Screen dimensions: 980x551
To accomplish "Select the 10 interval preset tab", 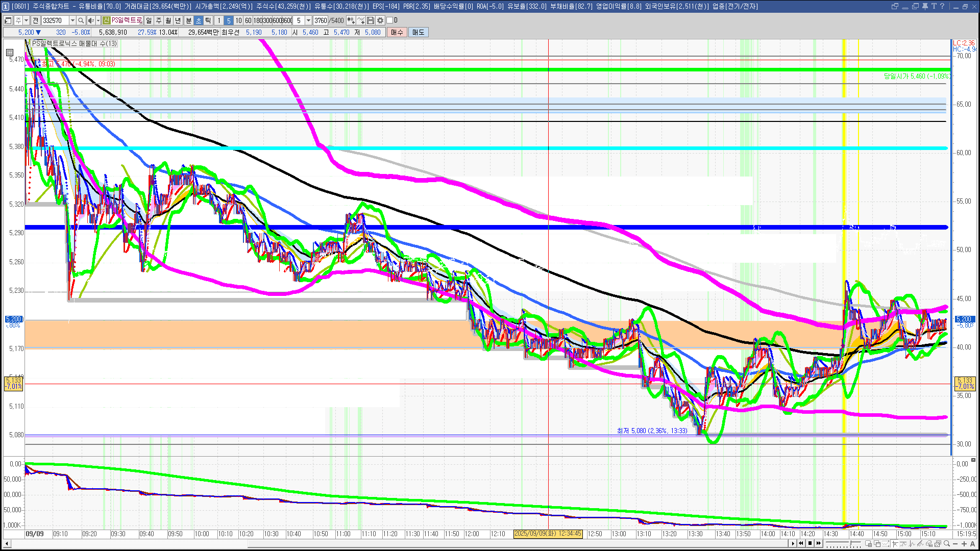I will (x=238, y=20).
